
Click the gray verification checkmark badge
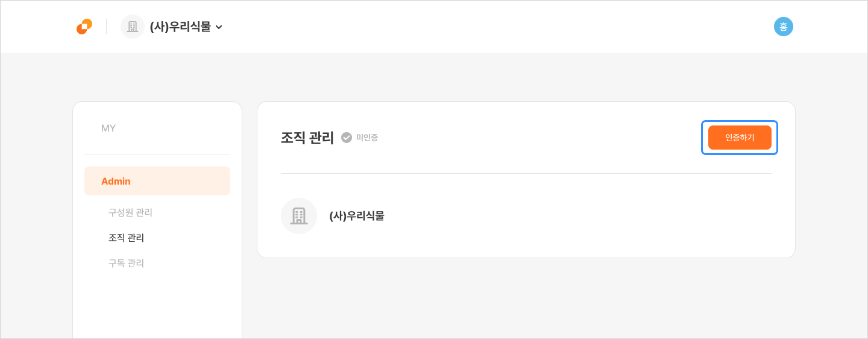pos(347,138)
